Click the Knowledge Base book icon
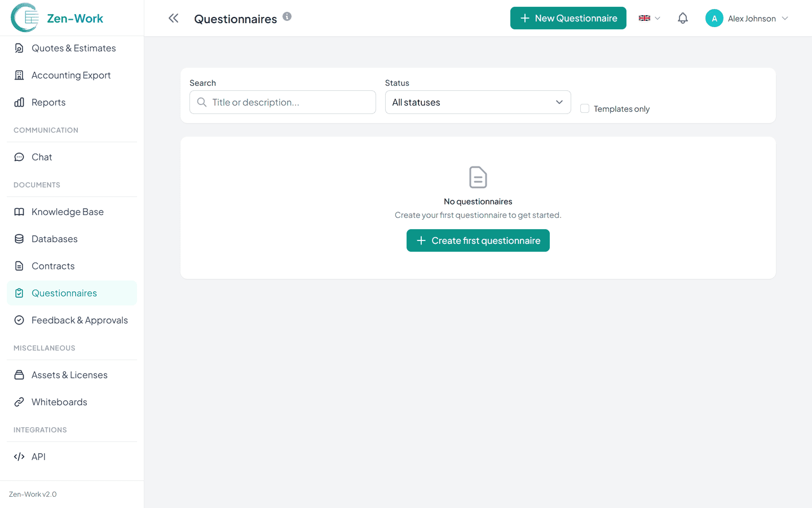The height and width of the screenshot is (508, 812). [19, 212]
